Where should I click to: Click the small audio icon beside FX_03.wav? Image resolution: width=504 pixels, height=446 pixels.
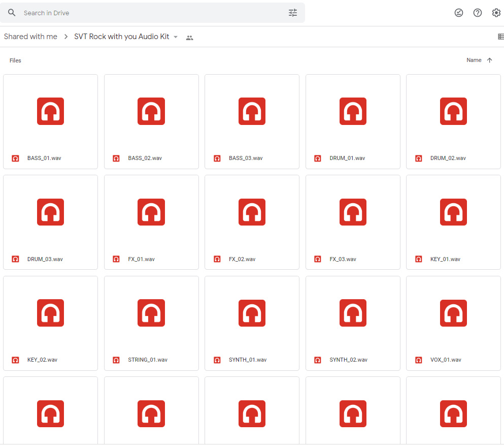click(318, 259)
